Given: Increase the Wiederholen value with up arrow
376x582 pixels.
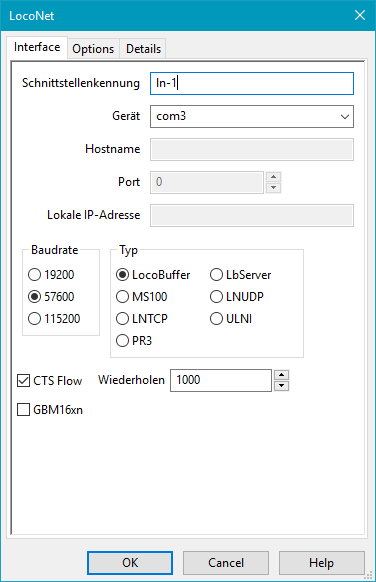Looking at the screenshot, I should point(282,375).
